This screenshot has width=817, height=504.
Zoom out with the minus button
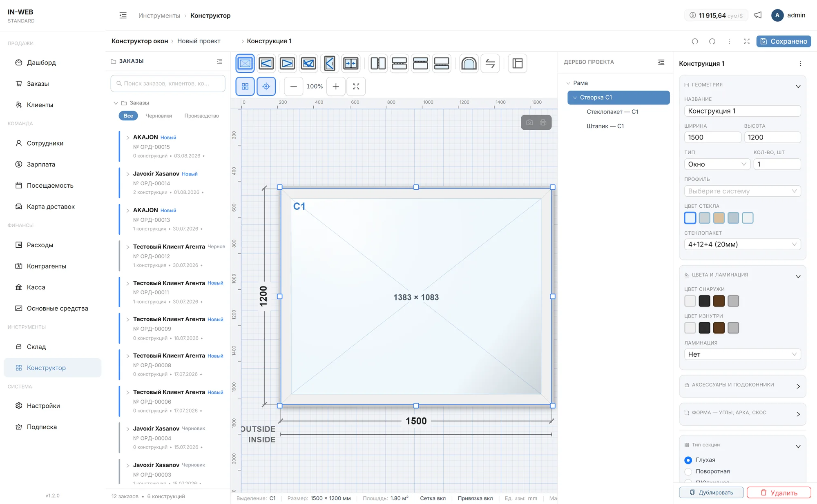pos(294,87)
